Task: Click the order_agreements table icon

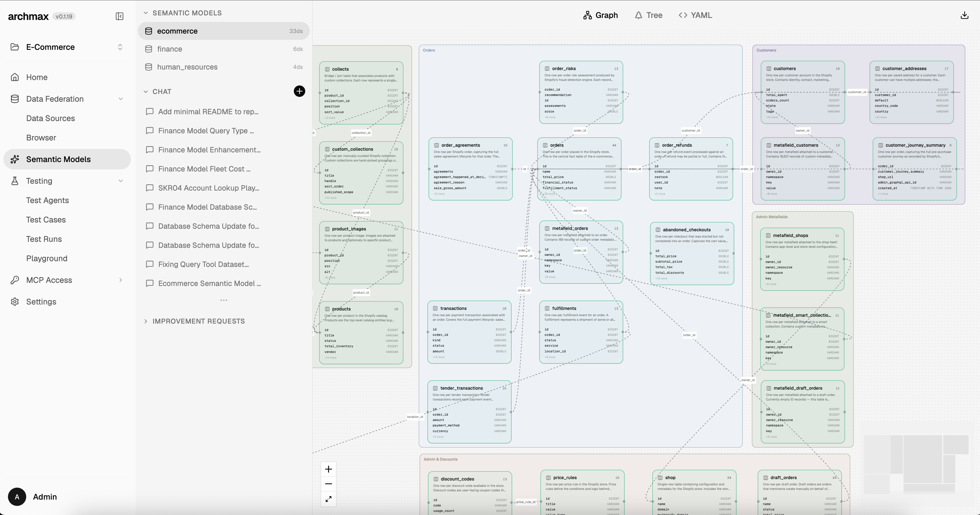Action: [436, 145]
